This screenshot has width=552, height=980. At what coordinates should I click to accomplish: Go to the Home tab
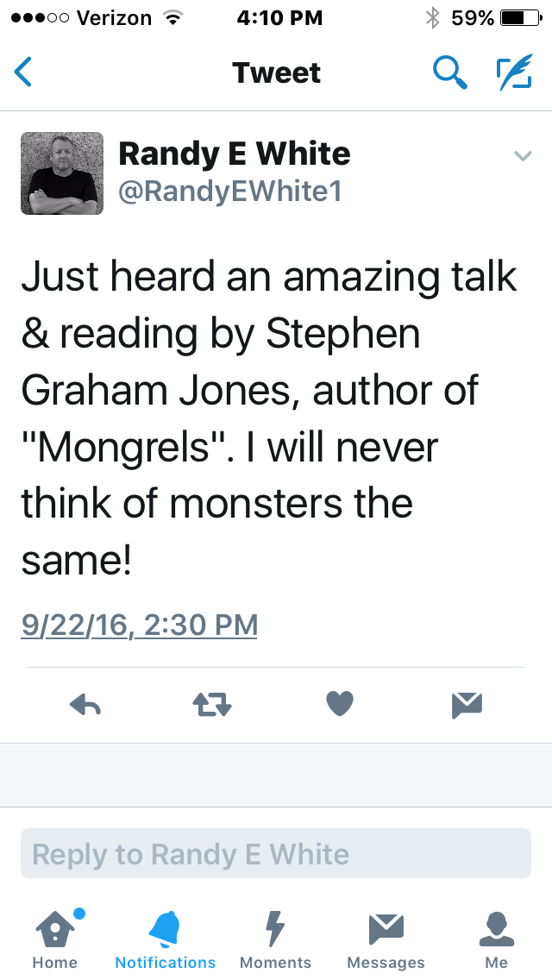click(x=55, y=939)
